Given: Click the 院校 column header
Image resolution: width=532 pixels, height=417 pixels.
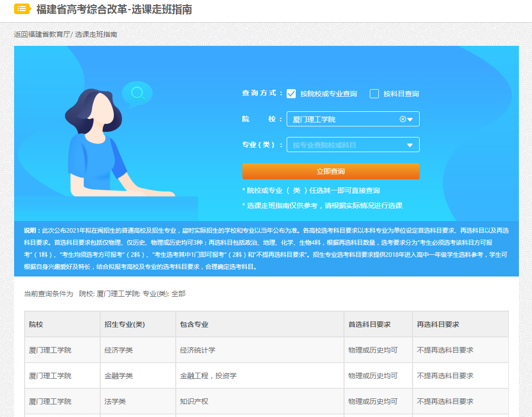Looking at the screenshot, I should (62, 324).
